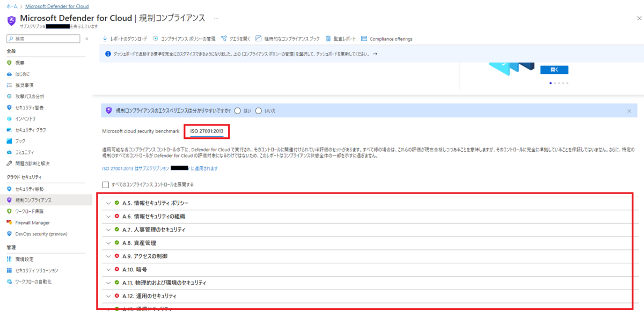This screenshot has width=644, height=311.
Task: Select the いいえ radio button
Action: coord(259,110)
